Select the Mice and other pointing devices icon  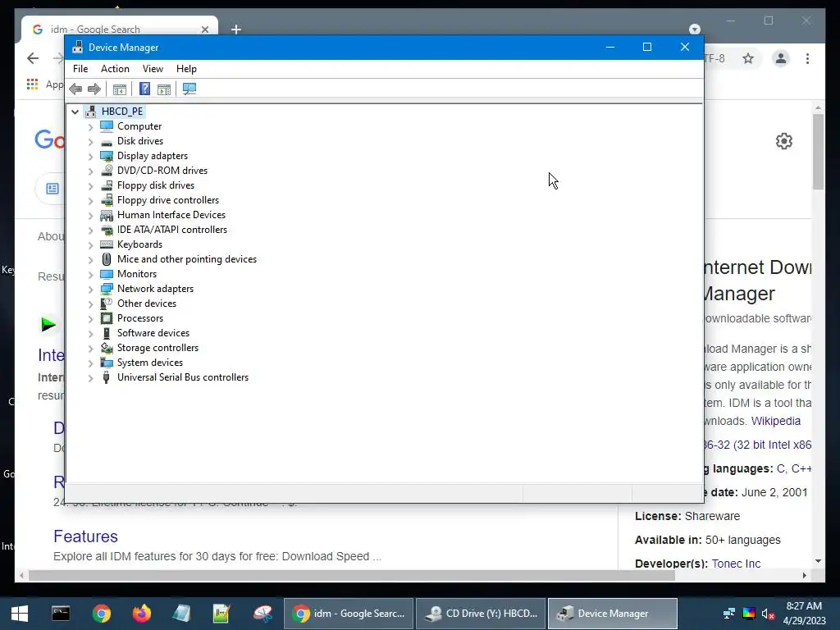coord(107,259)
